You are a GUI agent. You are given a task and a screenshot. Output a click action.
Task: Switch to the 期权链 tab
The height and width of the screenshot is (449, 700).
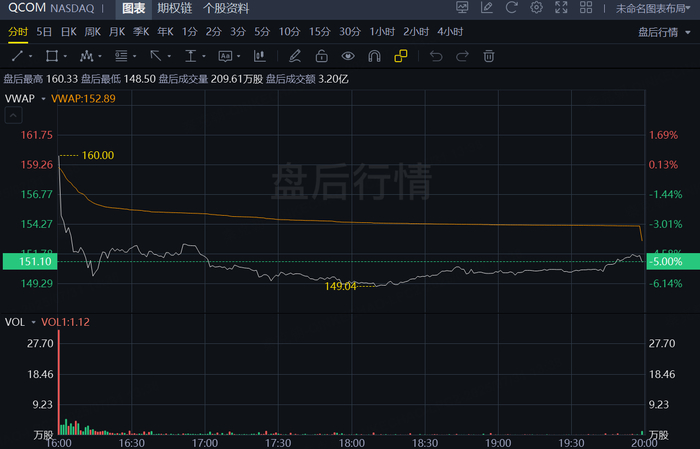pos(175,8)
